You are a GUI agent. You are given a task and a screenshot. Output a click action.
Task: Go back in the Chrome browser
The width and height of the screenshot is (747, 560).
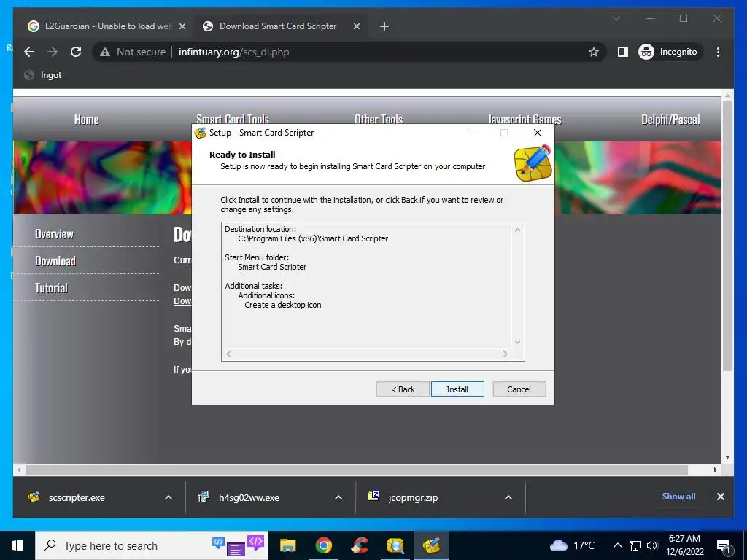29,52
